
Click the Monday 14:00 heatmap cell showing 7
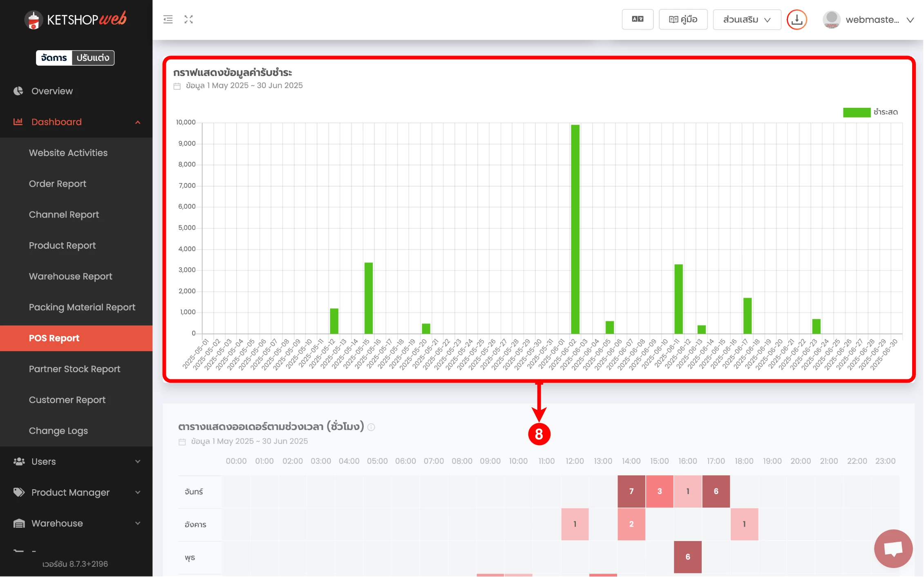tap(631, 491)
